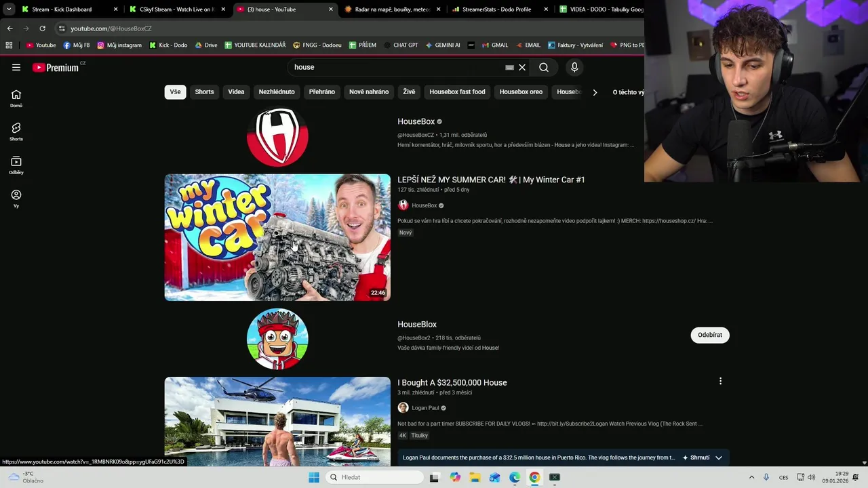This screenshot has width=868, height=488.
Task: Open the weather widget on taskbar
Action: click(26, 477)
